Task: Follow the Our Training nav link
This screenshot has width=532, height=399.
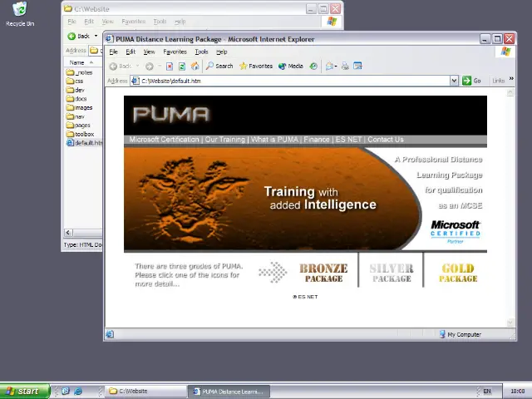Action: [x=225, y=140]
